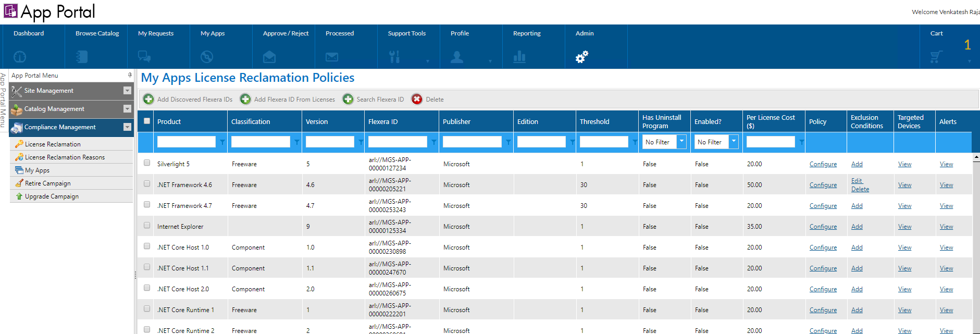Click the Browse Catalog book icon

click(82, 57)
